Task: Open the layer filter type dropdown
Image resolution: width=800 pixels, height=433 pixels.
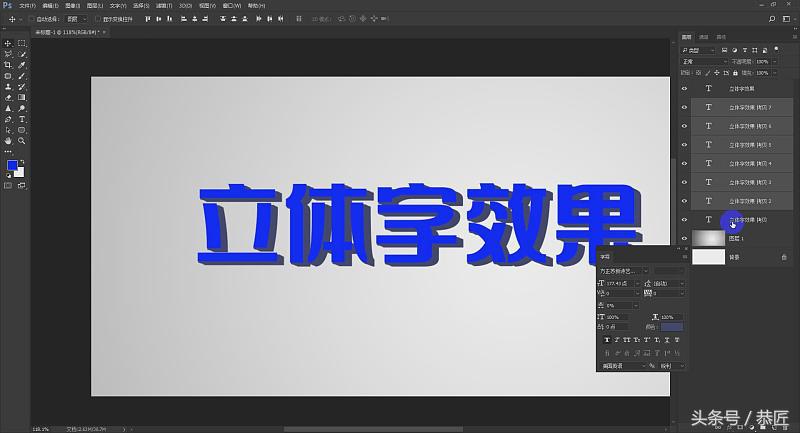Action: tap(699, 50)
